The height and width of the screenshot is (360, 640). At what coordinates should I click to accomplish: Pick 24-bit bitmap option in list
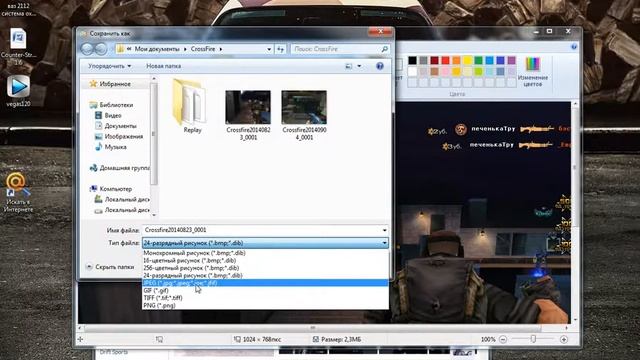click(265, 276)
